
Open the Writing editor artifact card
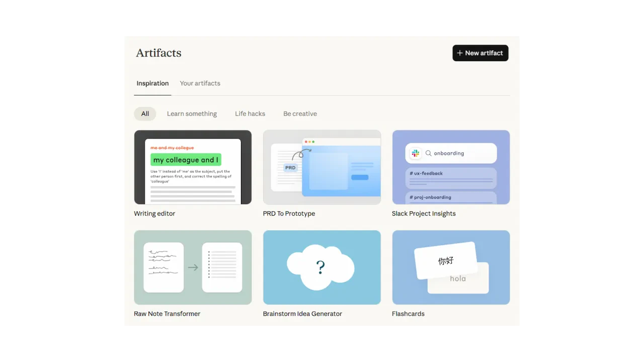pyautogui.click(x=193, y=167)
